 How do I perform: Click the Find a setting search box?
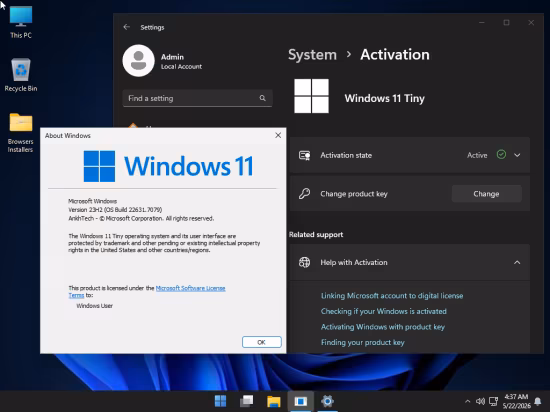click(197, 98)
